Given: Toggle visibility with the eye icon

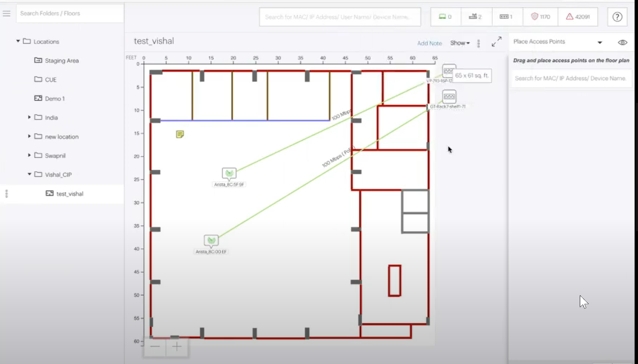Looking at the screenshot, I should coord(622,42).
